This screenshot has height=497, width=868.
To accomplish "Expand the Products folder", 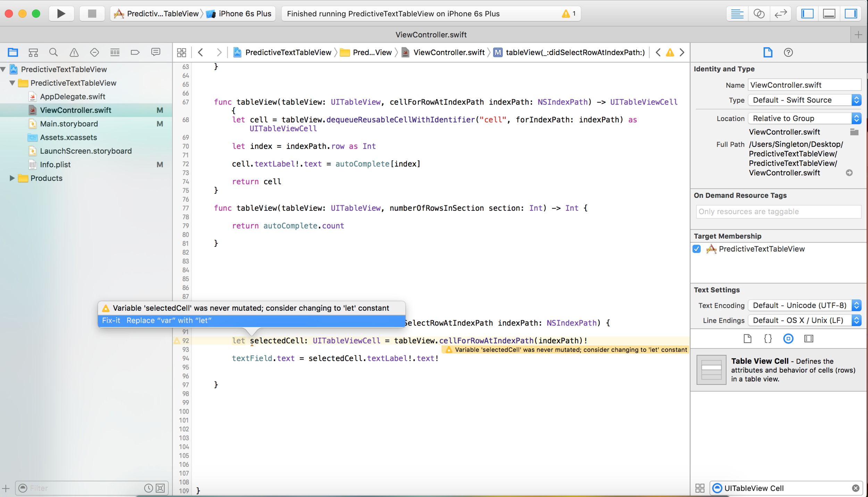I will tap(12, 178).
